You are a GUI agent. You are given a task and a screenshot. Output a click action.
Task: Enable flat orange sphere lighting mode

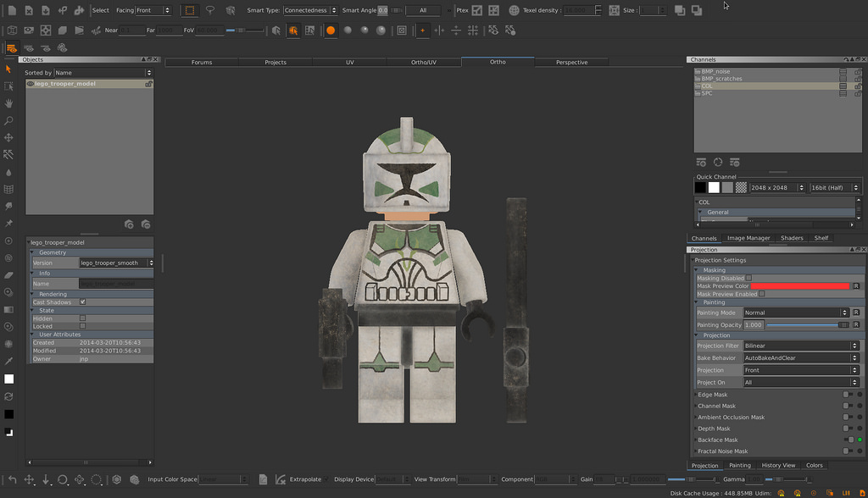331,30
